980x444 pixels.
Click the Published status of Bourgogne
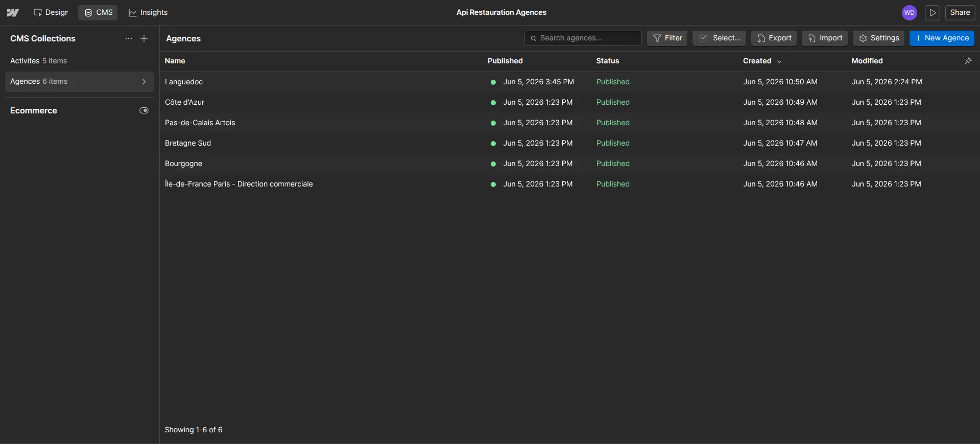pyautogui.click(x=613, y=163)
